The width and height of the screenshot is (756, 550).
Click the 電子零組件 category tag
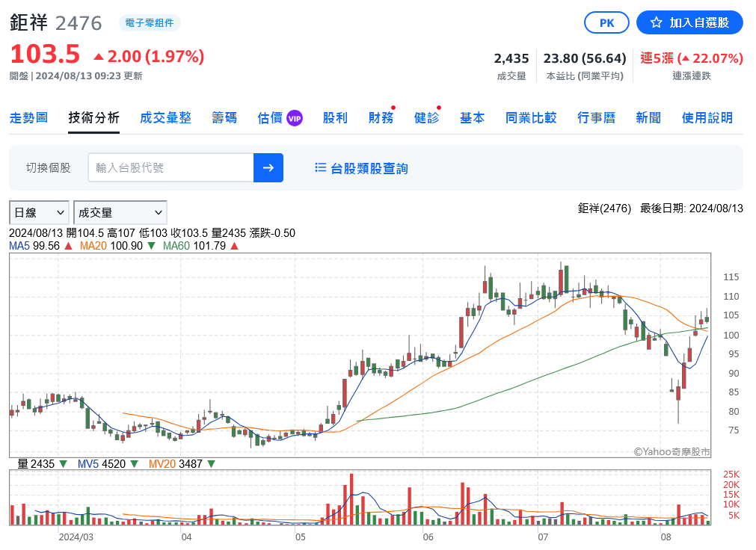[x=149, y=23]
